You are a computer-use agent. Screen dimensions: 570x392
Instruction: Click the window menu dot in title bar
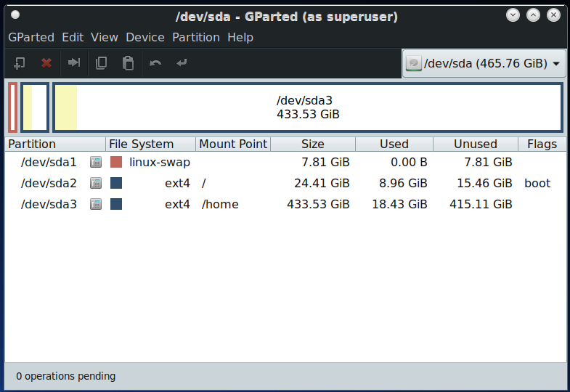15,15
